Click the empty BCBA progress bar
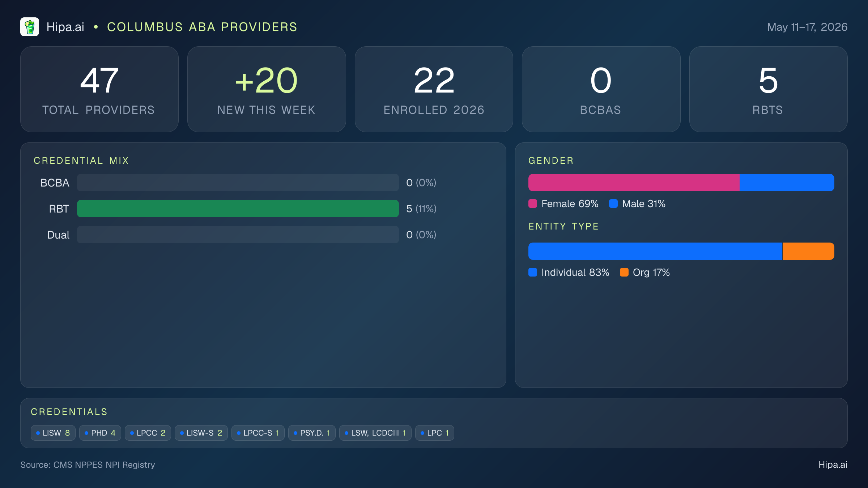 point(238,183)
